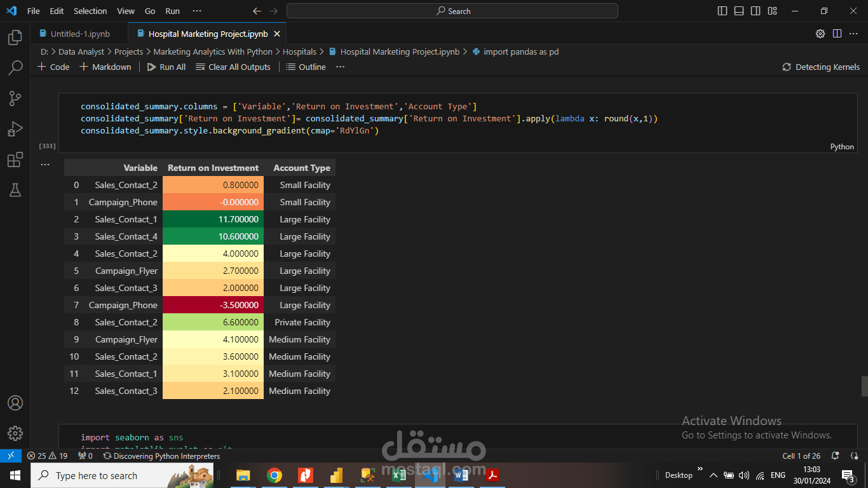Open Adobe Acrobat from the taskbar
The height and width of the screenshot is (488, 868).
click(492, 475)
